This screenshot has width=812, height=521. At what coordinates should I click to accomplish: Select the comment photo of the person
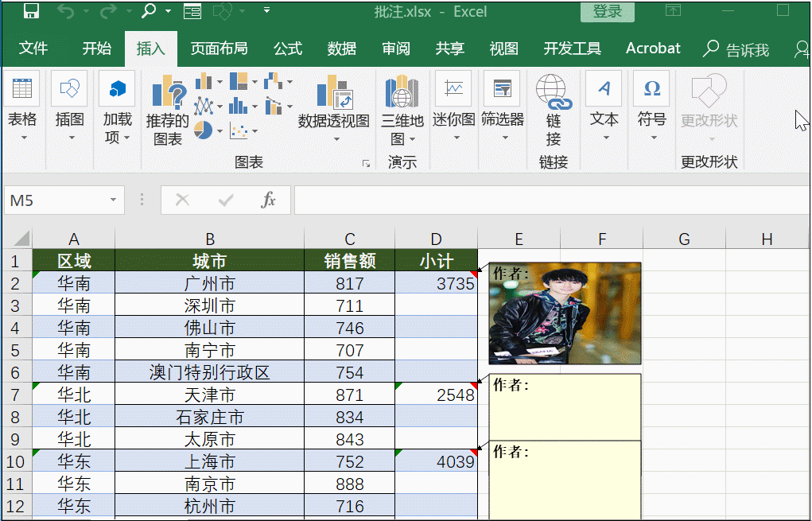tap(565, 313)
